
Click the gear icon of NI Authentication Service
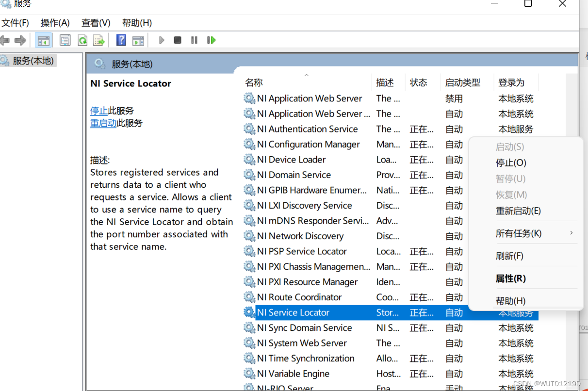[x=249, y=129]
